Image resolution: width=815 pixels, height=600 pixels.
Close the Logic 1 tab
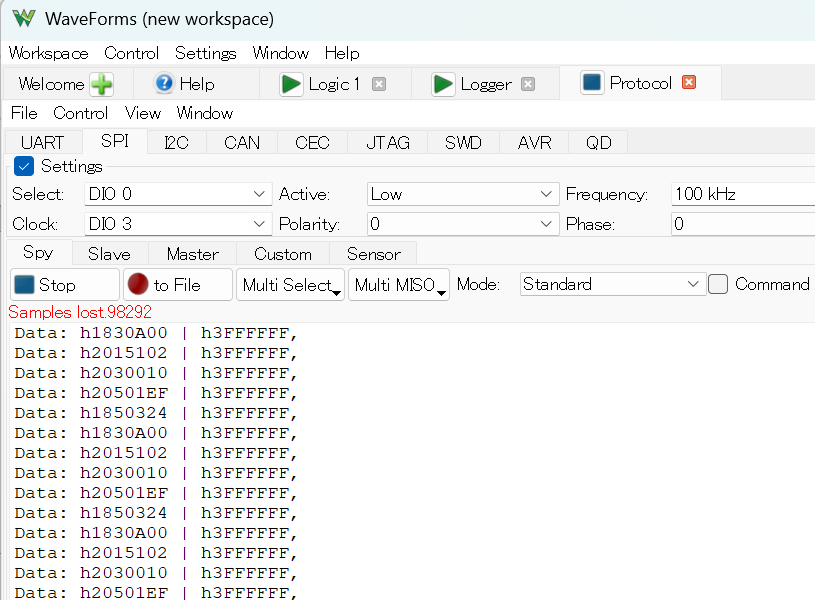click(379, 84)
